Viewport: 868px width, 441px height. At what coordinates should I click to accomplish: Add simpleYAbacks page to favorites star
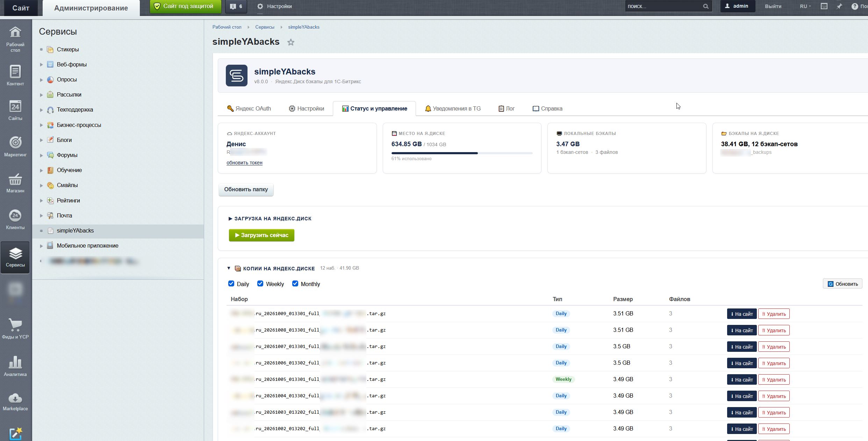coord(291,42)
